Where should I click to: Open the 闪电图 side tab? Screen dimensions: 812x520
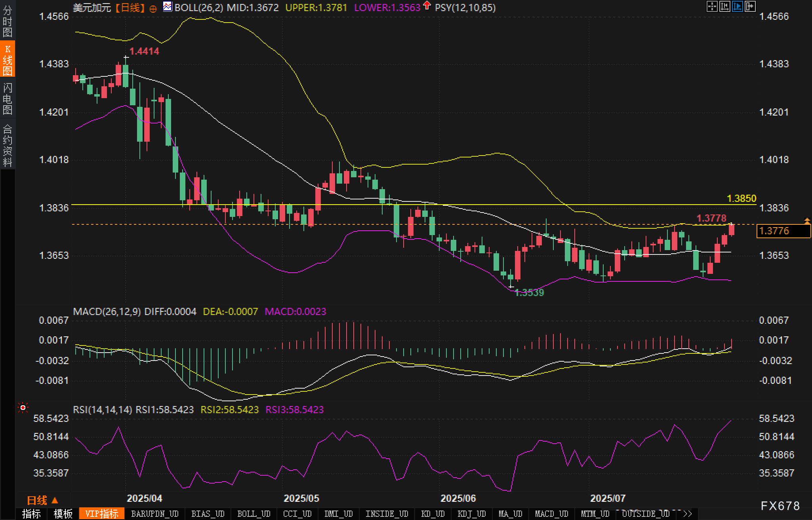click(8, 98)
